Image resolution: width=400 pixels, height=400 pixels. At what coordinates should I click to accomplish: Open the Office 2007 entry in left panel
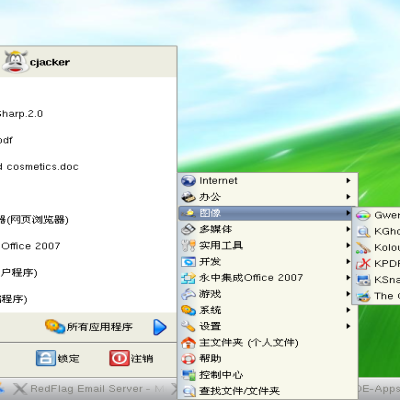coord(30,246)
